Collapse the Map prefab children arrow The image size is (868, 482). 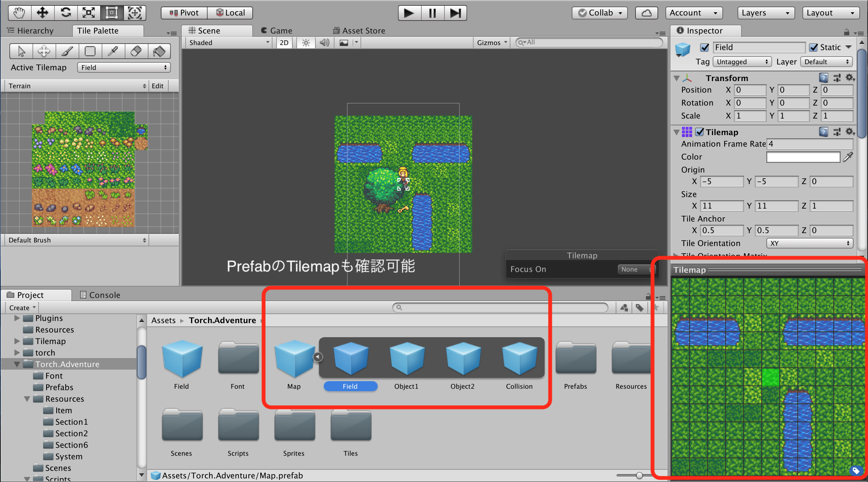(x=318, y=357)
